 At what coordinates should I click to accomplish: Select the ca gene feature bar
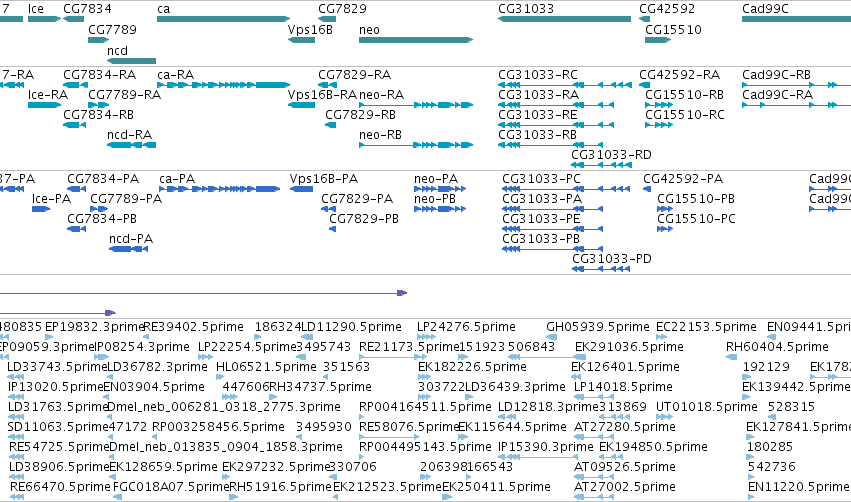pyautogui.click(x=223, y=19)
